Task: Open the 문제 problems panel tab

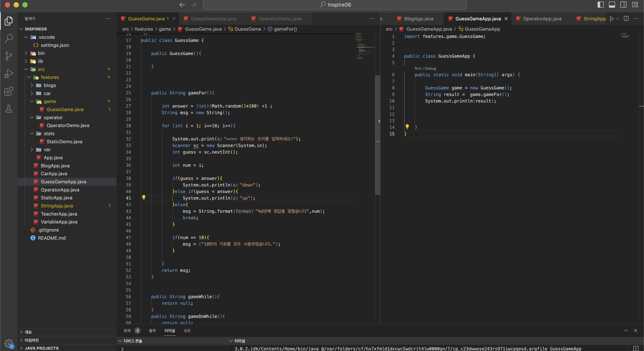Action: [x=132, y=330]
